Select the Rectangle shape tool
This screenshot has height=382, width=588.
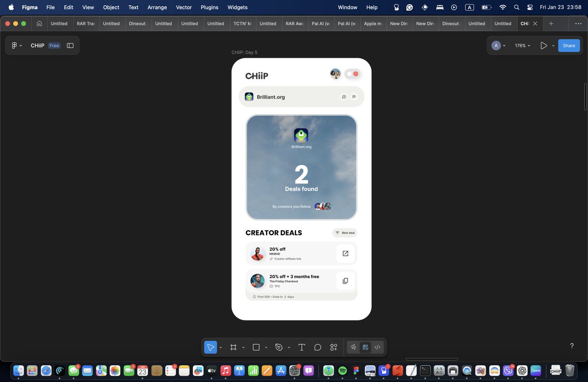256,347
